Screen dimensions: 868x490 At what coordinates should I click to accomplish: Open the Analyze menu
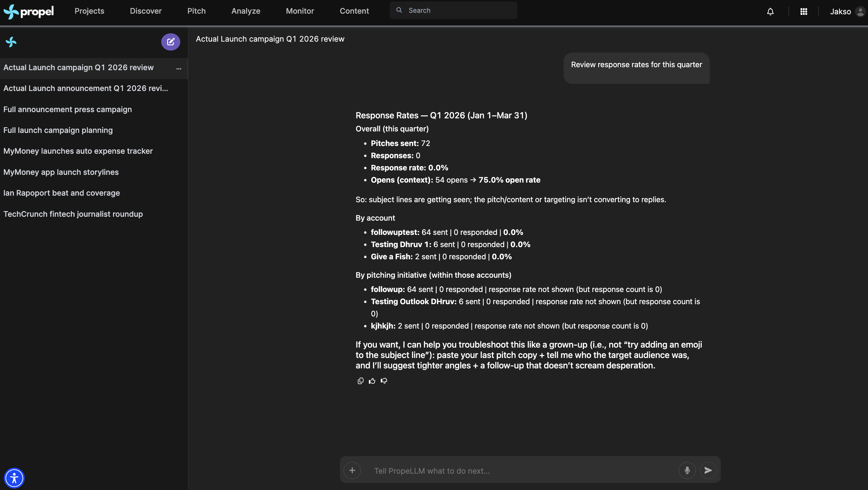[246, 11]
